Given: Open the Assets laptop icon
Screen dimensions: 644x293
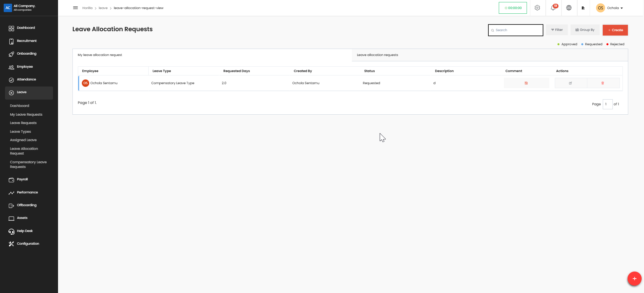Looking at the screenshot, I should pyautogui.click(x=11, y=218).
